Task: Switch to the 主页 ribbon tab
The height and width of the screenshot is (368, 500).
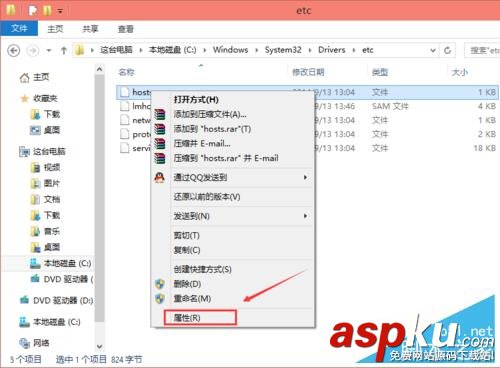Action: click(55, 29)
